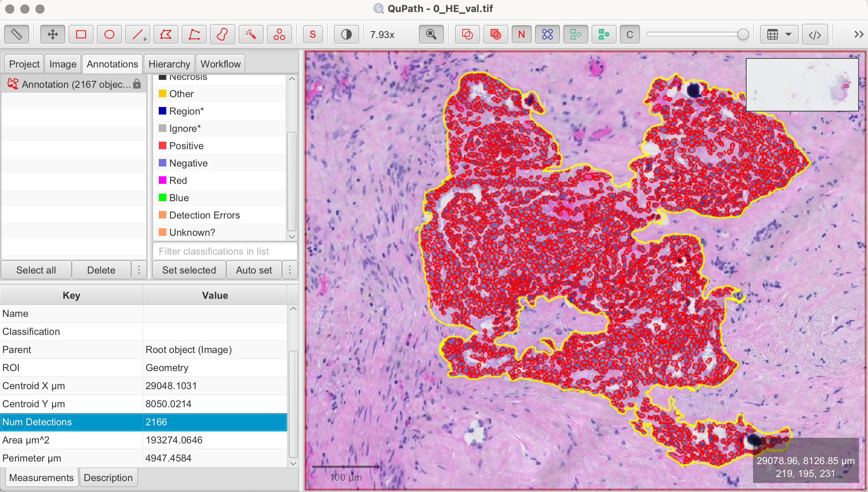
Task: Expand the line tool options arrow
Action: [145, 38]
